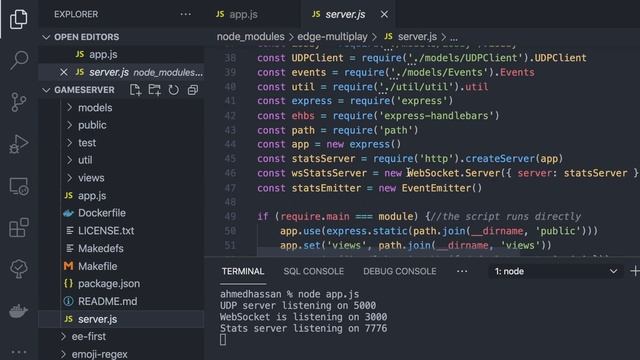Refresh the GAMESERVER explorer

pos(173,90)
